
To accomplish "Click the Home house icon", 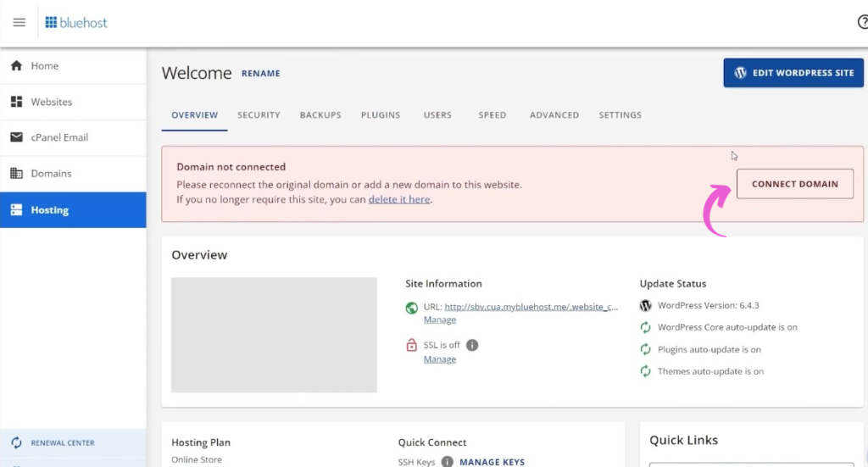I will point(17,66).
